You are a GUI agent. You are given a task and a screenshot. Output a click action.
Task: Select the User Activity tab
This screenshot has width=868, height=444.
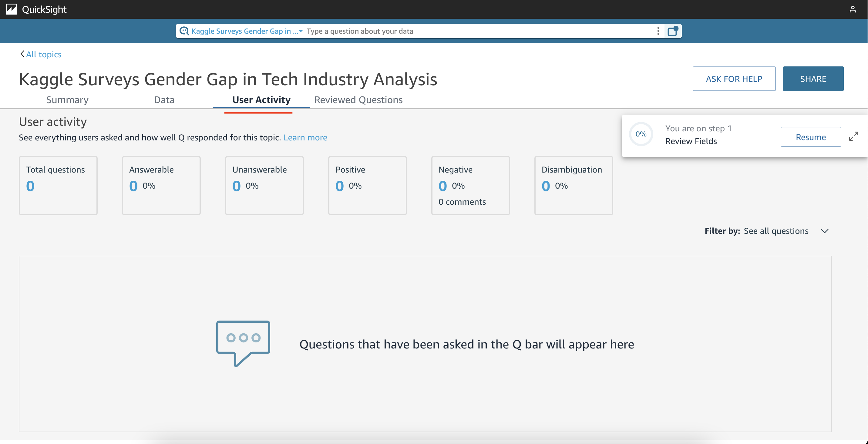pos(261,100)
